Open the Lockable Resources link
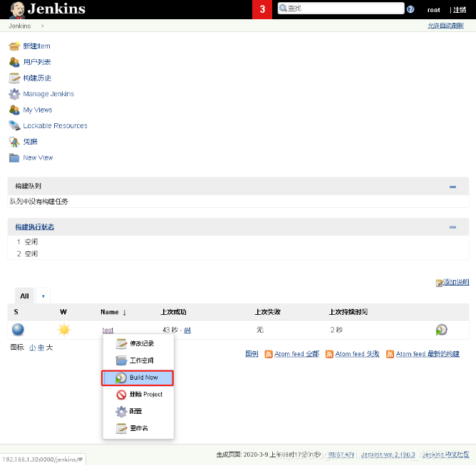 (x=56, y=125)
